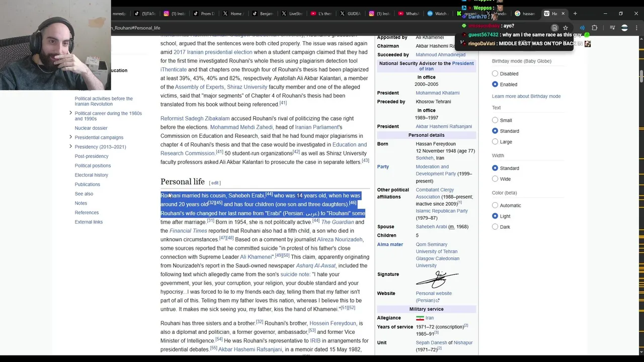This screenshot has height=362, width=644.
Task: Select Light color mode
Action: [x=495, y=216]
